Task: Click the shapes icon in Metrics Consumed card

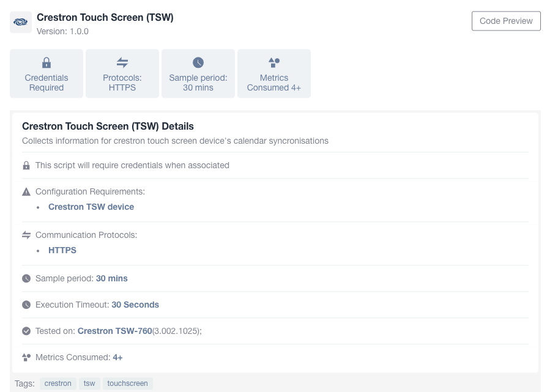Action: (x=274, y=63)
